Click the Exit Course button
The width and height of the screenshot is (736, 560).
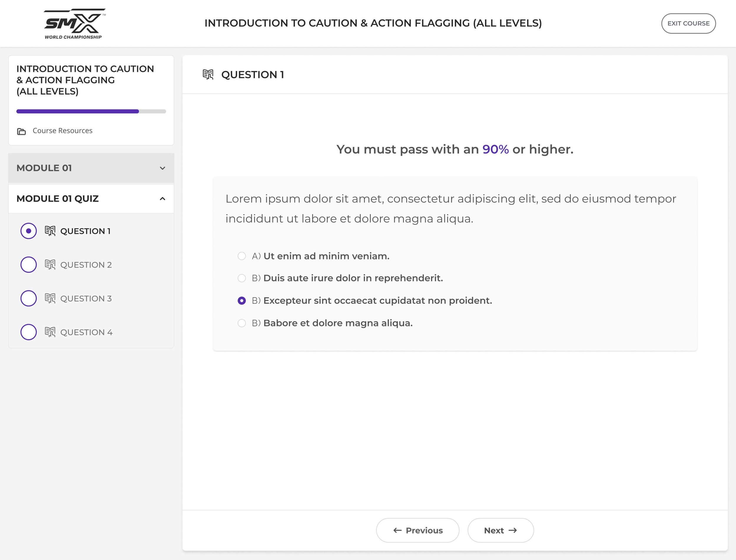pos(688,23)
